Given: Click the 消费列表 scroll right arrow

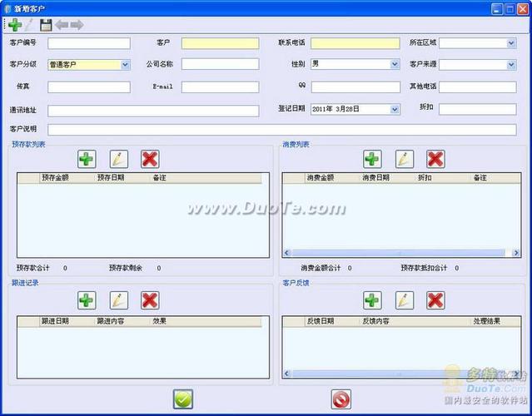Looking at the screenshot, I should pyautogui.click(x=516, y=253).
